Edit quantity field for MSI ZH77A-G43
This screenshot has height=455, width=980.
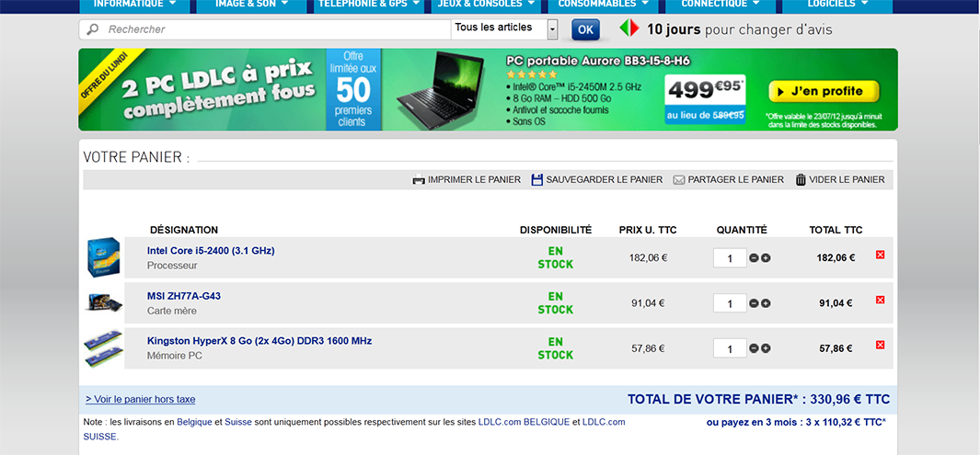coord(730,303)
